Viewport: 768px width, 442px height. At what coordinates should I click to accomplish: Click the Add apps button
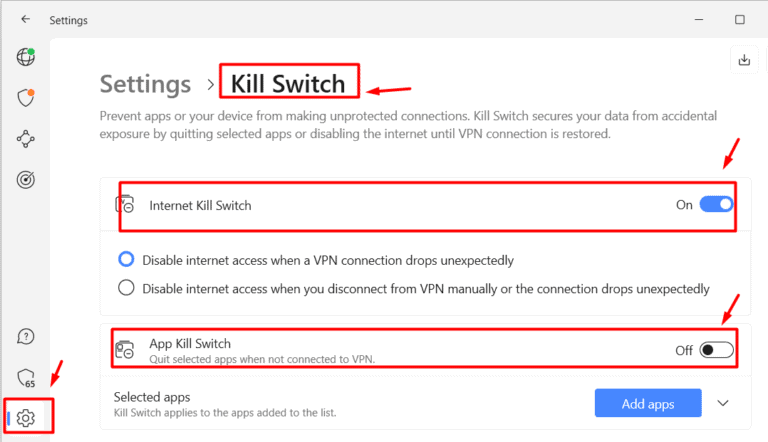tap(649, 404)
